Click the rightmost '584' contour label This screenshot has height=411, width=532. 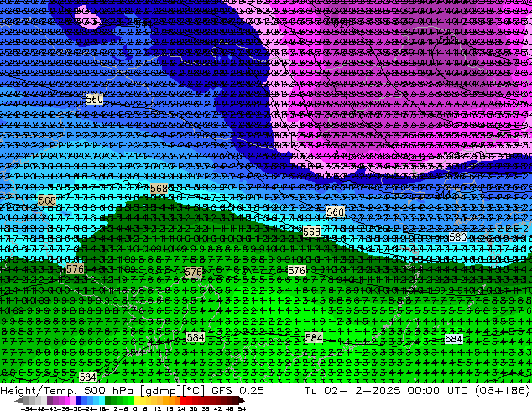[x=453, y=339]
